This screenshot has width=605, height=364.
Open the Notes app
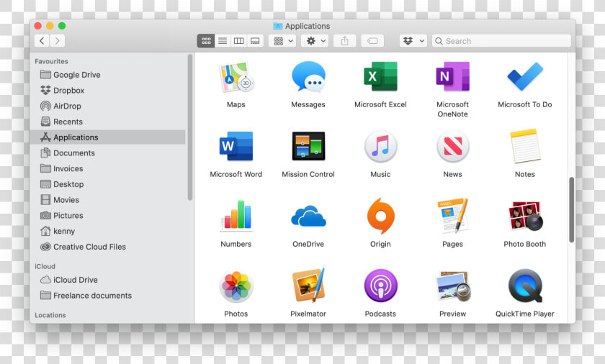coord(525,146)
